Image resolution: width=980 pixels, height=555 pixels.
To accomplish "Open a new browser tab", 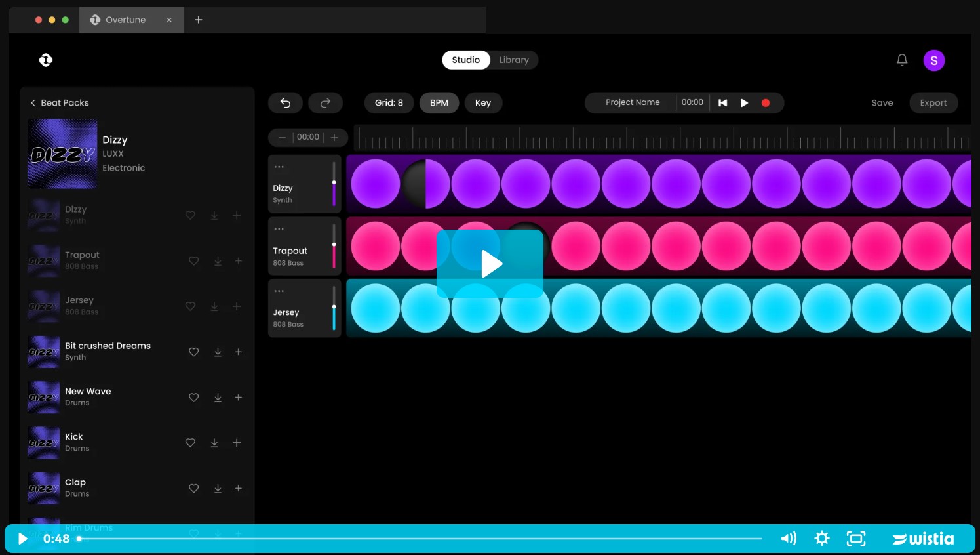I will pyautogui.click(x=199, y=20).
